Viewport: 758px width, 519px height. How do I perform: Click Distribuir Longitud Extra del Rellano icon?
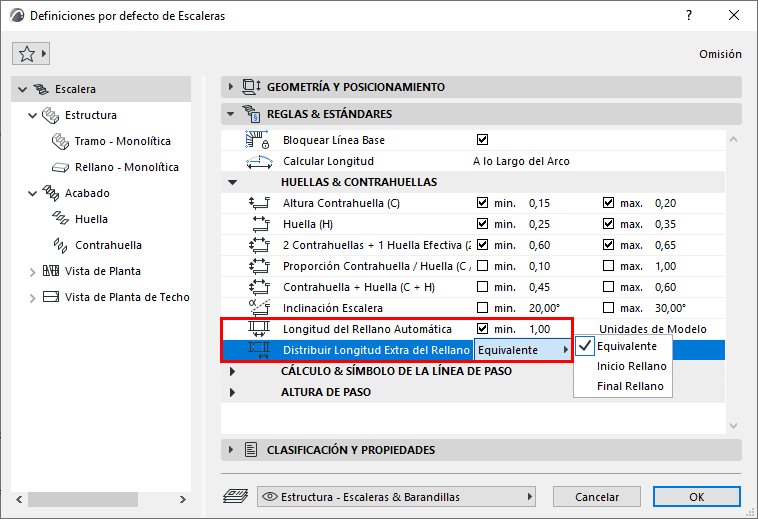click(259, 350)
